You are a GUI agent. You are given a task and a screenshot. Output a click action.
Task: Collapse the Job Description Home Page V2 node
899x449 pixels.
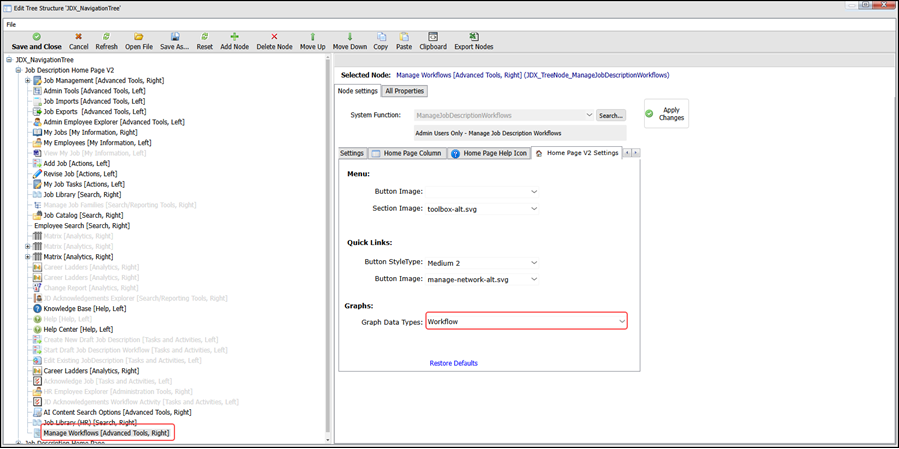(18, 70)
